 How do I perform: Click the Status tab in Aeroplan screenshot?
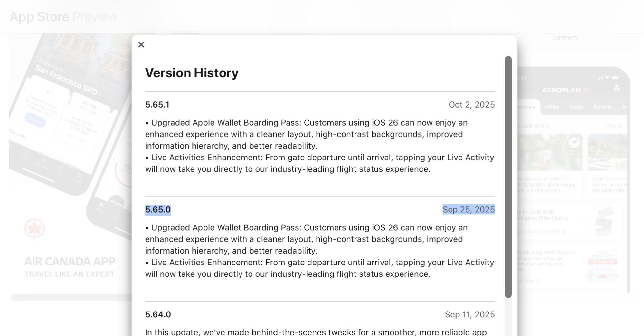pyautogui.click(x=576, y=107)
